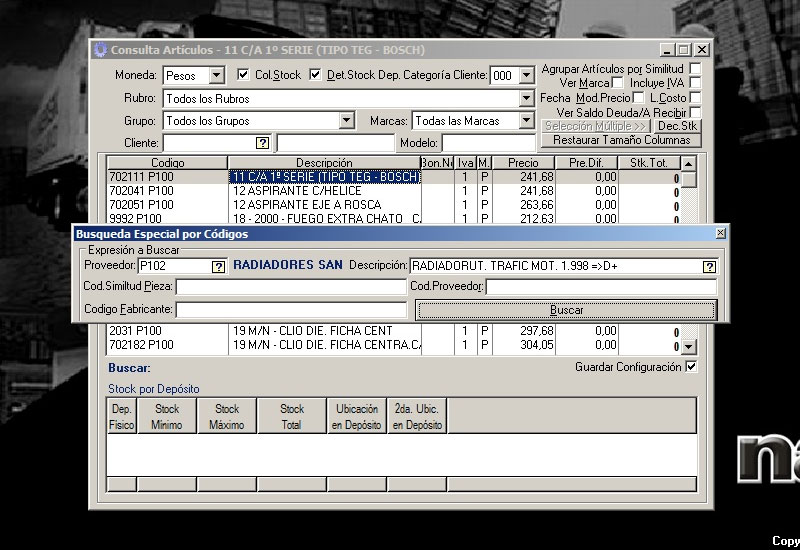Click the Cod.Similitud Pieza text field

pyautogui.click(x=291, y=287)
